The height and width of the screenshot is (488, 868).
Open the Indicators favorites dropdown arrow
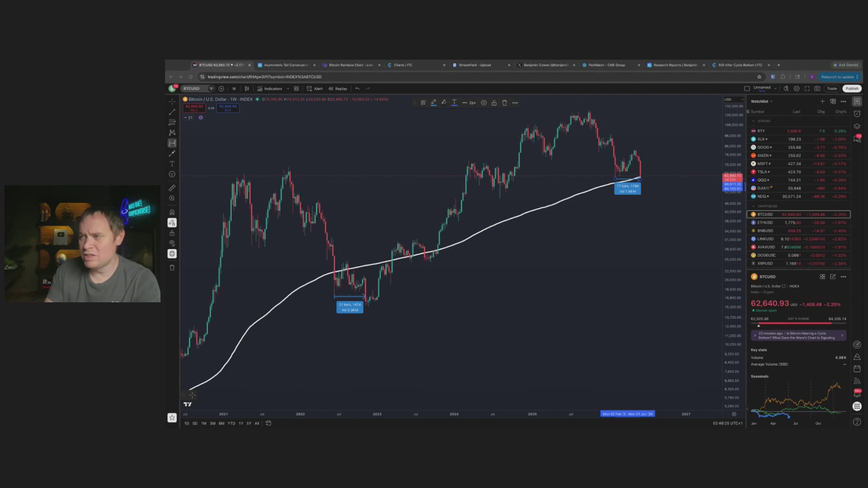tap(288, 89)
